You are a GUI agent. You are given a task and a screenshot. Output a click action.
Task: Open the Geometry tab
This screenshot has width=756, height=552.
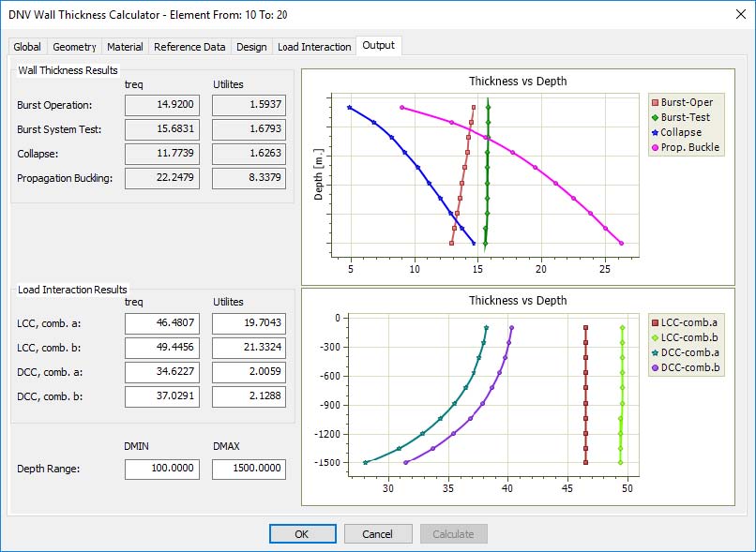[x=74, y=47]
